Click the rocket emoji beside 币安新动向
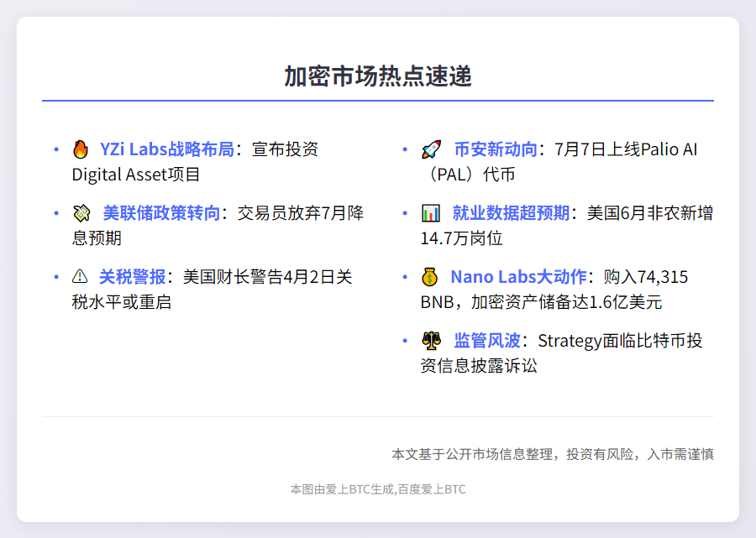 pyautogui.click(x=431, y=149)
